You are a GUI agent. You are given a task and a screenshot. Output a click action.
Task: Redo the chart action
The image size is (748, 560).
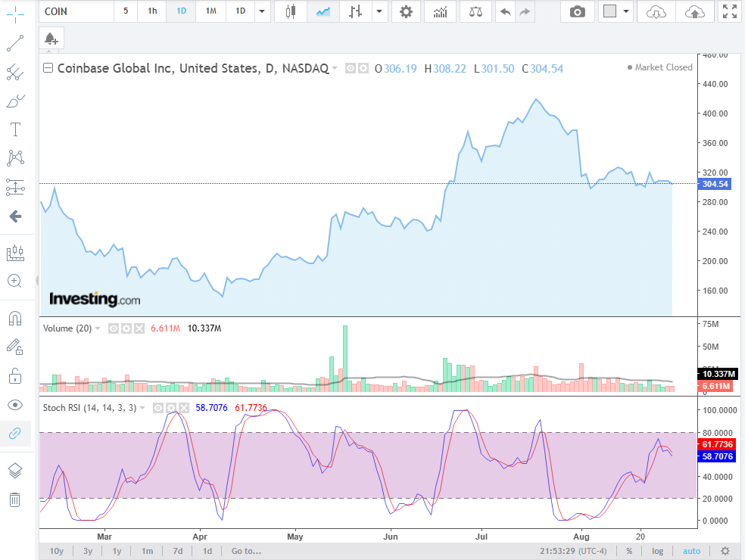point(525,11)
